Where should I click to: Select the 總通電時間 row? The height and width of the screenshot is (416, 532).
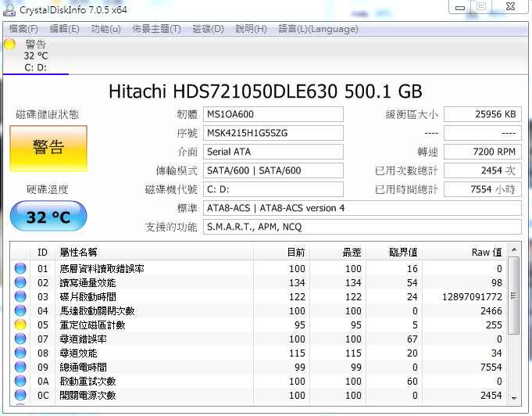tap(259, 367)
